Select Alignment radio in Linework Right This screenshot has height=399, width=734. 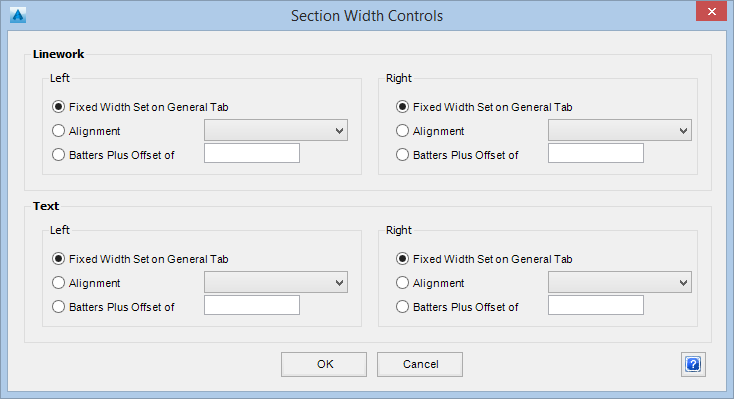(402, 131)
